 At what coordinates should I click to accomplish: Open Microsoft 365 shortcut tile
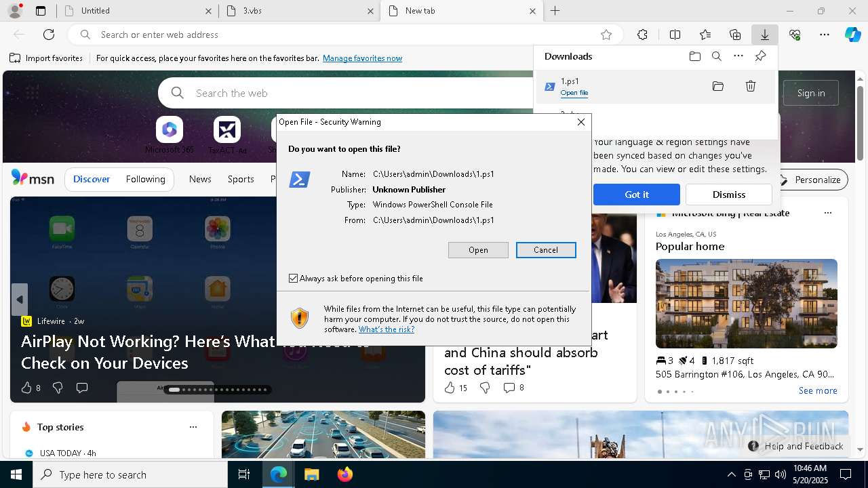pyautogui.click(x=170, y=135)
